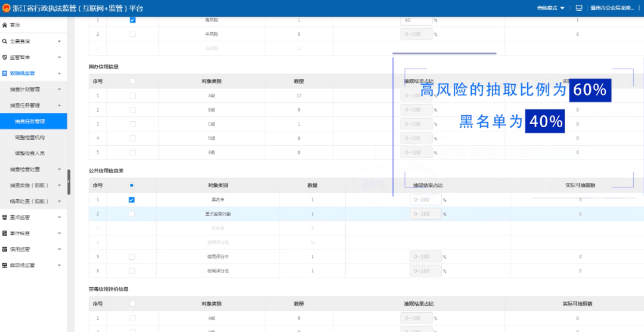644x332 pixels.
Task: Check the A级 checkbox under 国办信用信息
Action: [x=132, y=96]
